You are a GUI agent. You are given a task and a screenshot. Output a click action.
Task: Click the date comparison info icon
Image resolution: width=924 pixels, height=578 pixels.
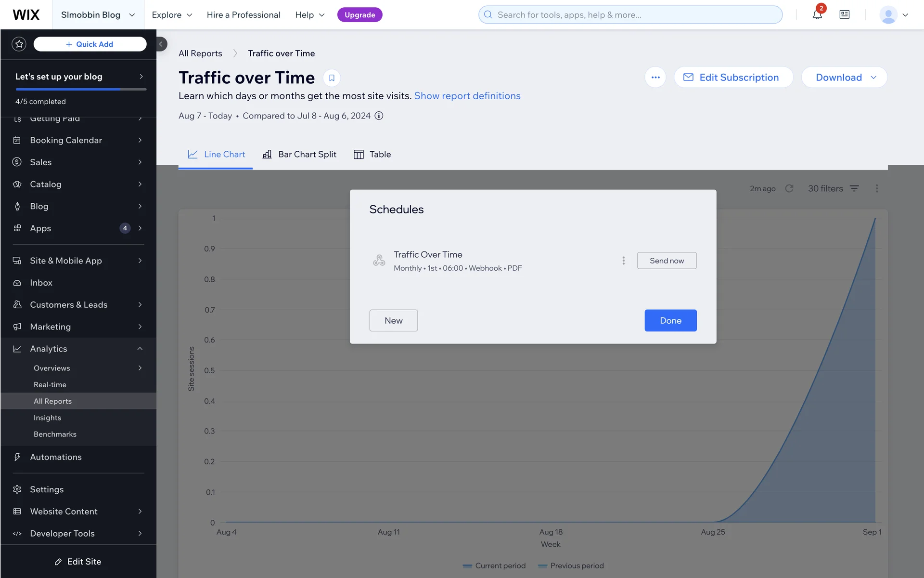[x=379, y=116]
